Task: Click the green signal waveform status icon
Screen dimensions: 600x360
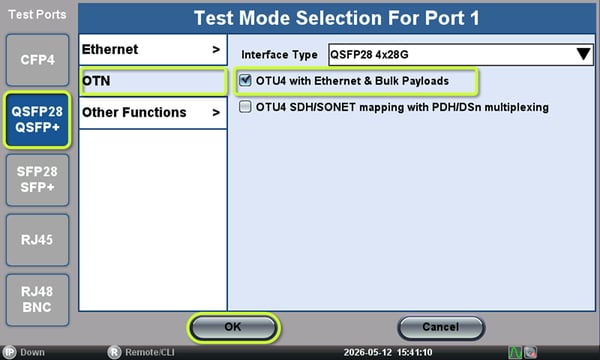Action: (515, 352)
